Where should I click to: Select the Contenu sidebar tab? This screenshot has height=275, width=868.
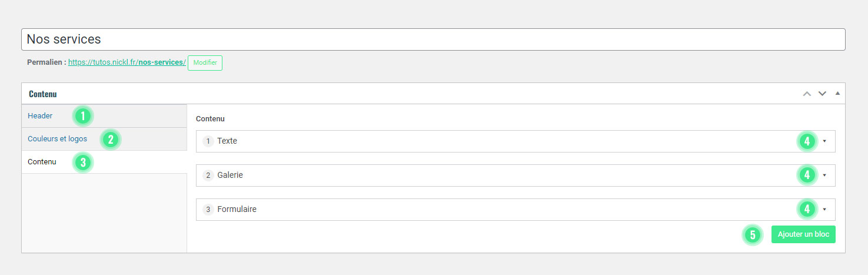42,162
